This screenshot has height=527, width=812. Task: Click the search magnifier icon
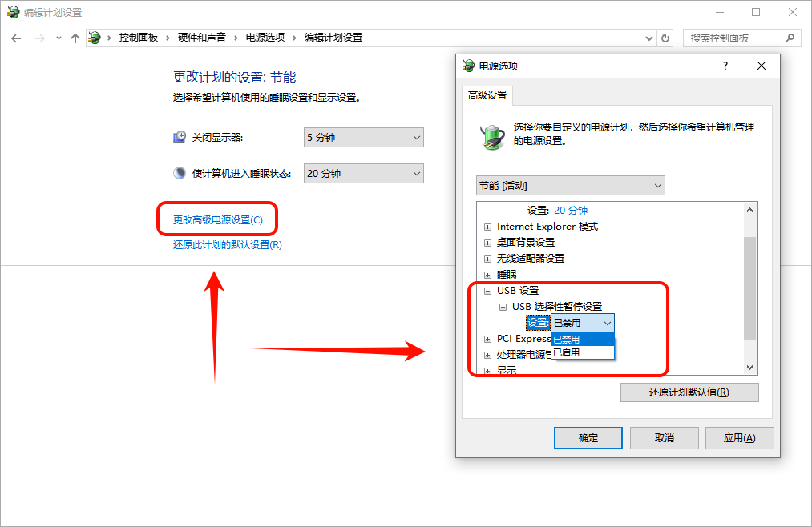(790, 38)
